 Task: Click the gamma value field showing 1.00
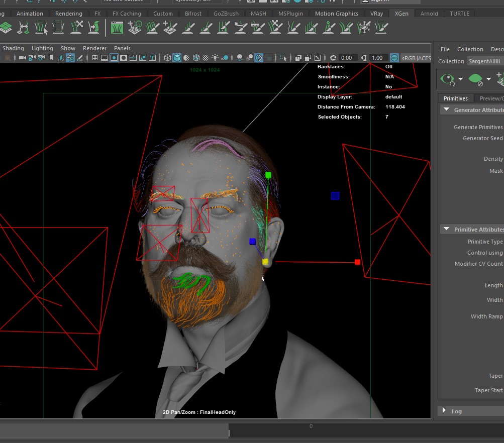[378, 58]
